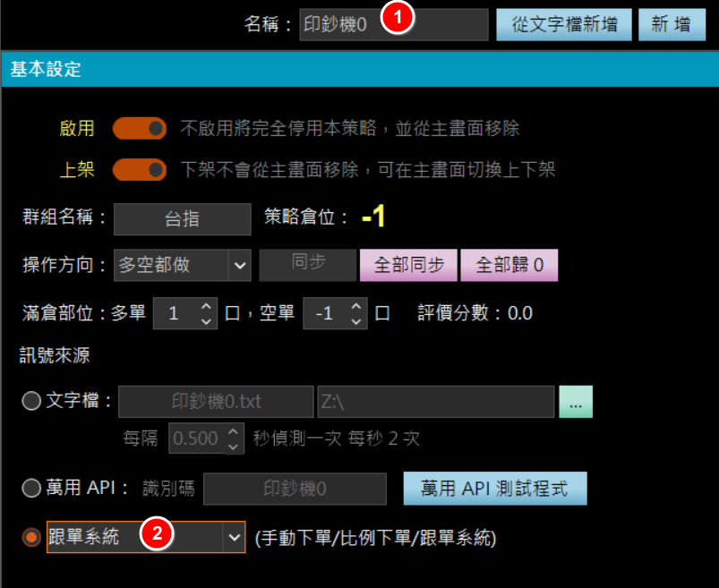Open the 跟單系統 dropdown arrow
The width and height of the screenshot is (719, 588).
[235, 537]
